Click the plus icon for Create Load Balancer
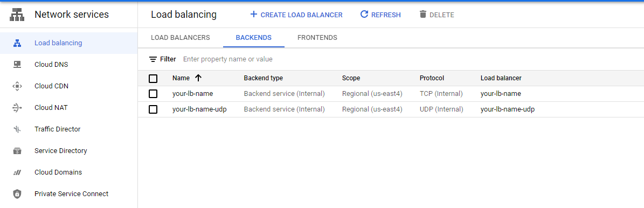644x208 pixels. 253,15
